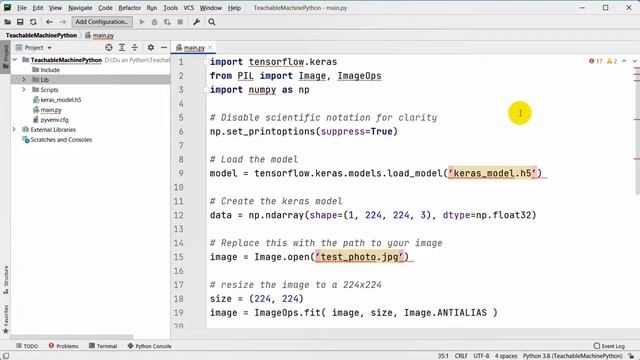Click the Run play icon
Viewport: 640px width, 360px height.
coord(142,22)
